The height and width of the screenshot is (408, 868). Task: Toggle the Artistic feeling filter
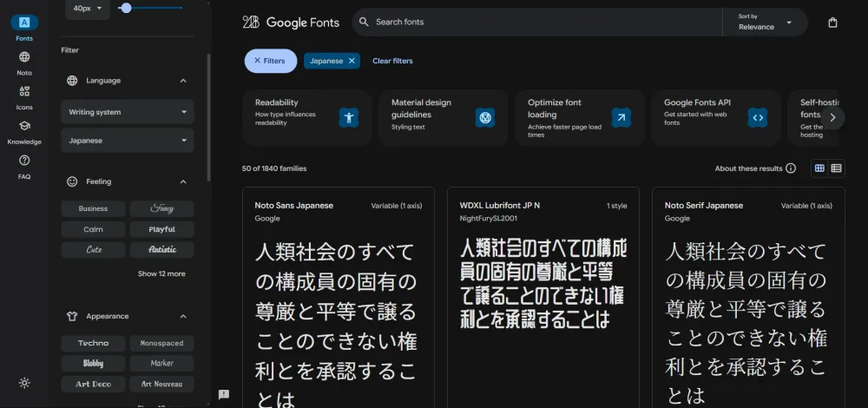tap(161, 250)
